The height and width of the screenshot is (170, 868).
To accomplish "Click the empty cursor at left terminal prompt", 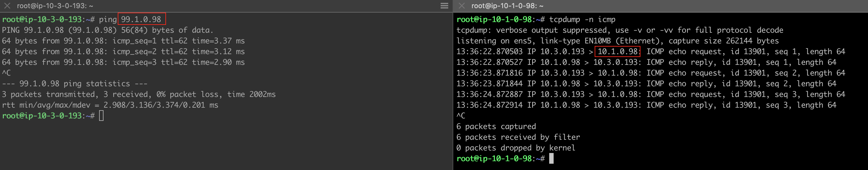I will (101, 116).
